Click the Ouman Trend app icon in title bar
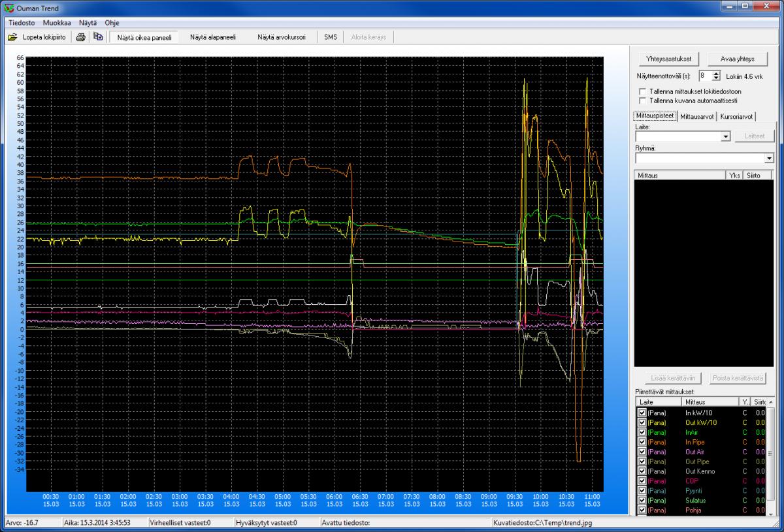Screen dimensions: 784x532 (8, 8)
